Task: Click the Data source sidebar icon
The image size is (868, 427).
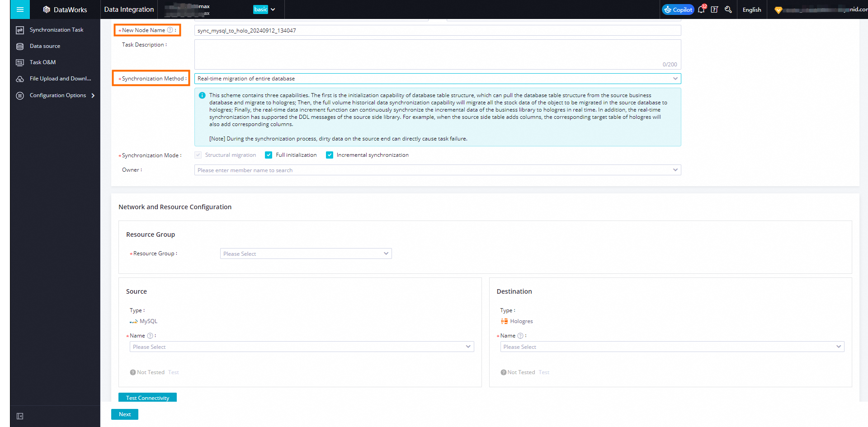Action: (x=20, y=46)
